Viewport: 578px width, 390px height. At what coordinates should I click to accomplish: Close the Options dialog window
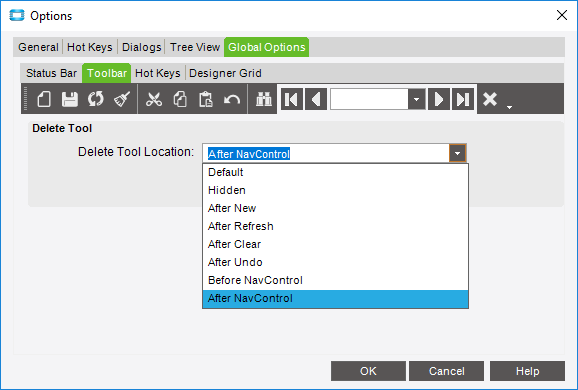tap(562, 15)
